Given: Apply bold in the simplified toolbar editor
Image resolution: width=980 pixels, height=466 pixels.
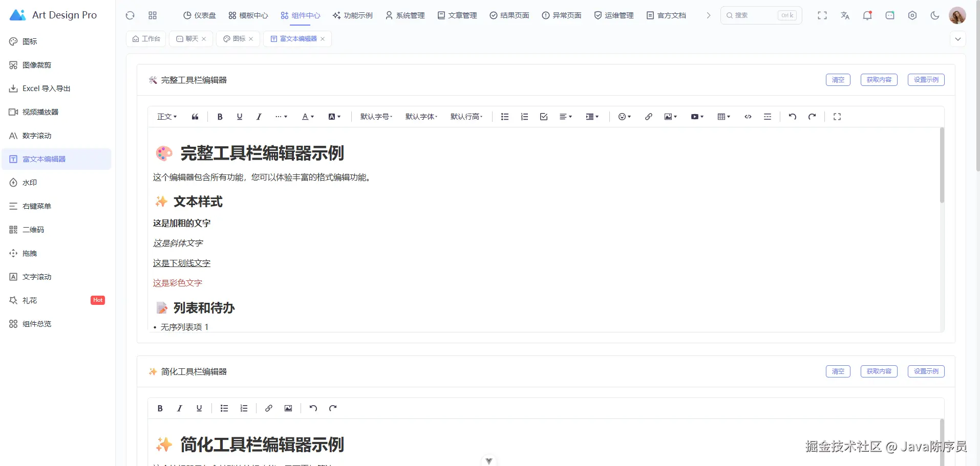Looking at the screenshot, I should tap(160, 408).
